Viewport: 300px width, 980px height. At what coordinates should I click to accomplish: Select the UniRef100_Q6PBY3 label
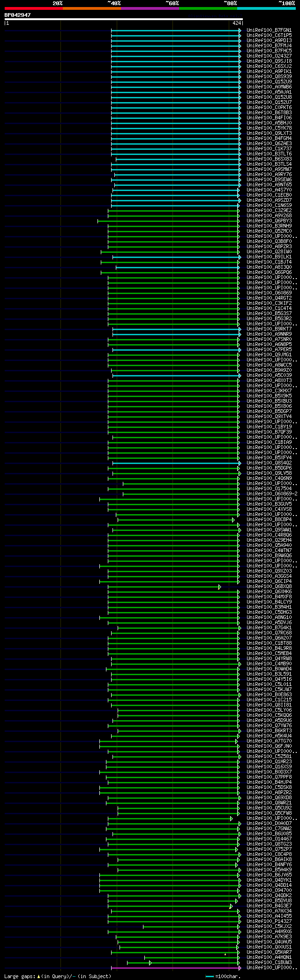[269, 221]
